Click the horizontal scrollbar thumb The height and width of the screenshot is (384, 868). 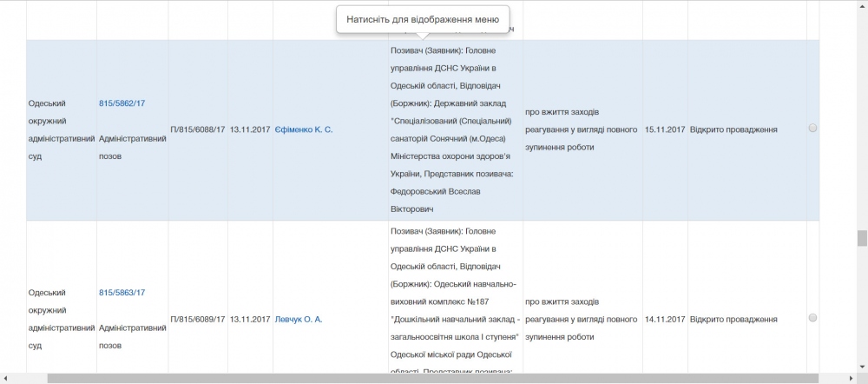[x=434, y=378]
